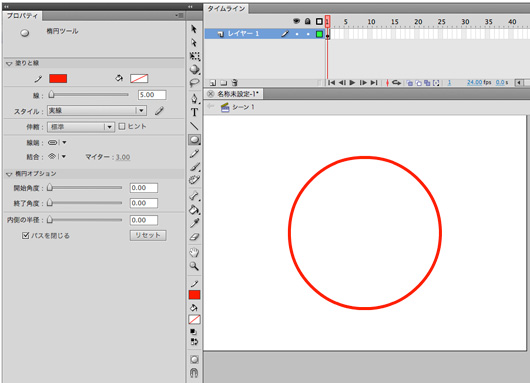Screen dimensions: 530x383
Task: Open modify onion markers menu
Action: pos(436,83)
